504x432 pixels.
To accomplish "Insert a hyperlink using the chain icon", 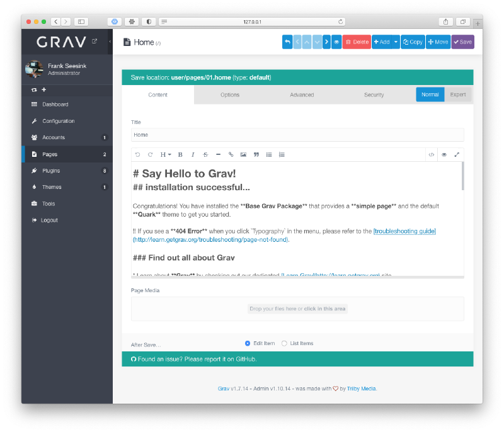I will click(x=231, y=154).
